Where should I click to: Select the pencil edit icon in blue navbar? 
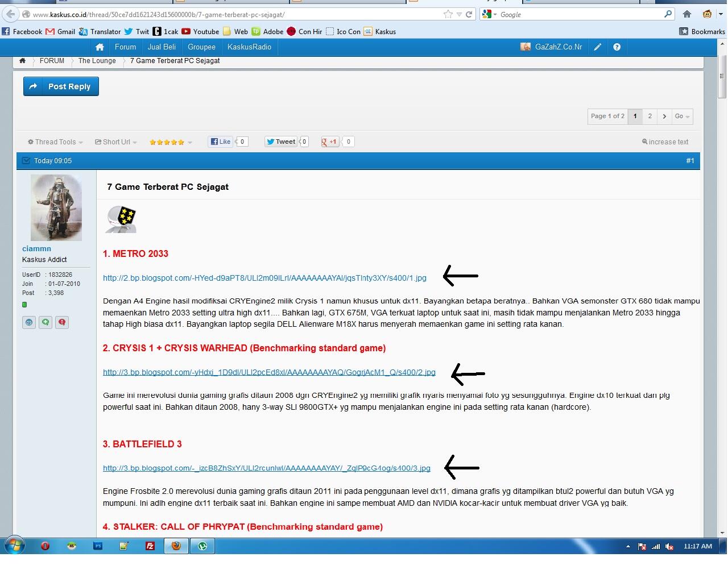coord(598,47)
